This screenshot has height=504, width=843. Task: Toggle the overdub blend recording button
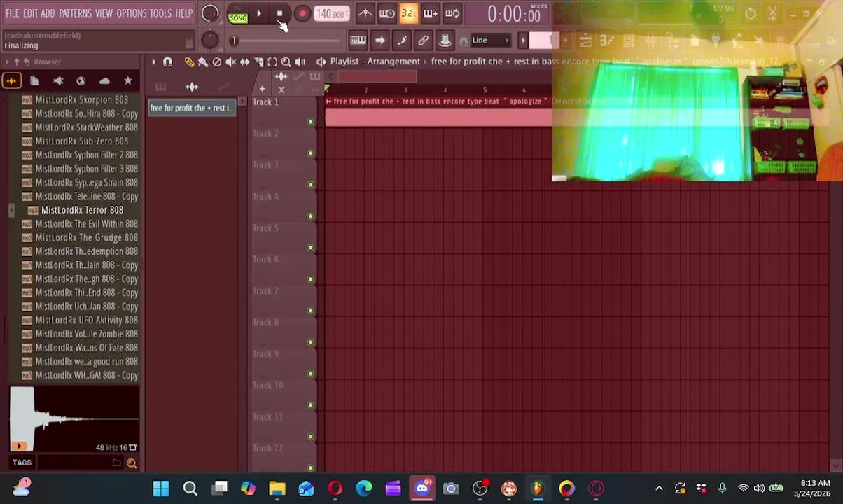click(x=430, y=13)
